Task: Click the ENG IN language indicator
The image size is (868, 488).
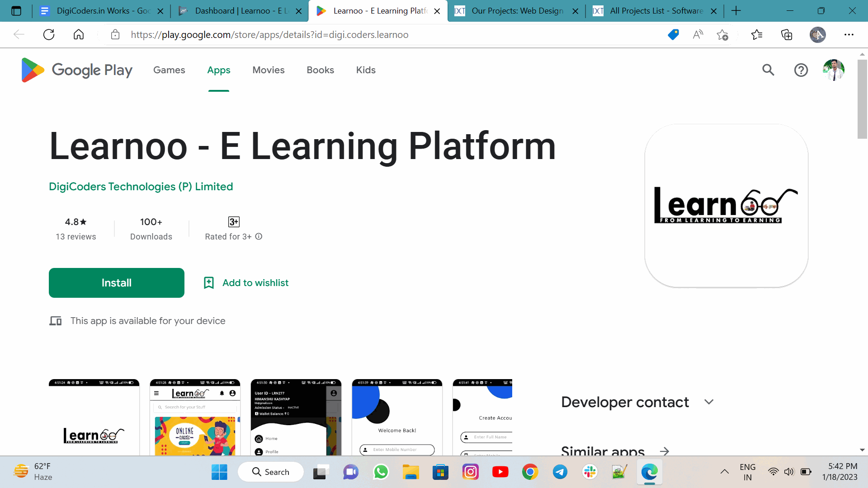Action: 748,472
